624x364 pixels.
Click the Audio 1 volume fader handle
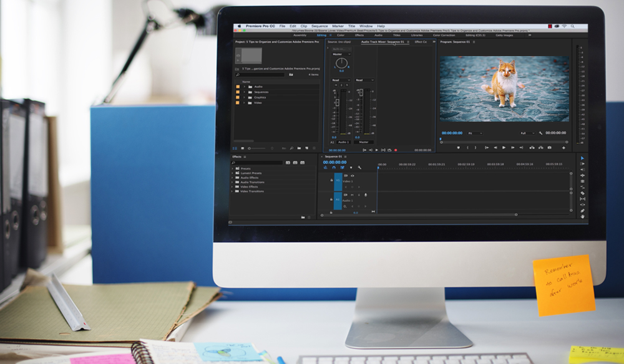pyautogui.click(x=337, y=101)
